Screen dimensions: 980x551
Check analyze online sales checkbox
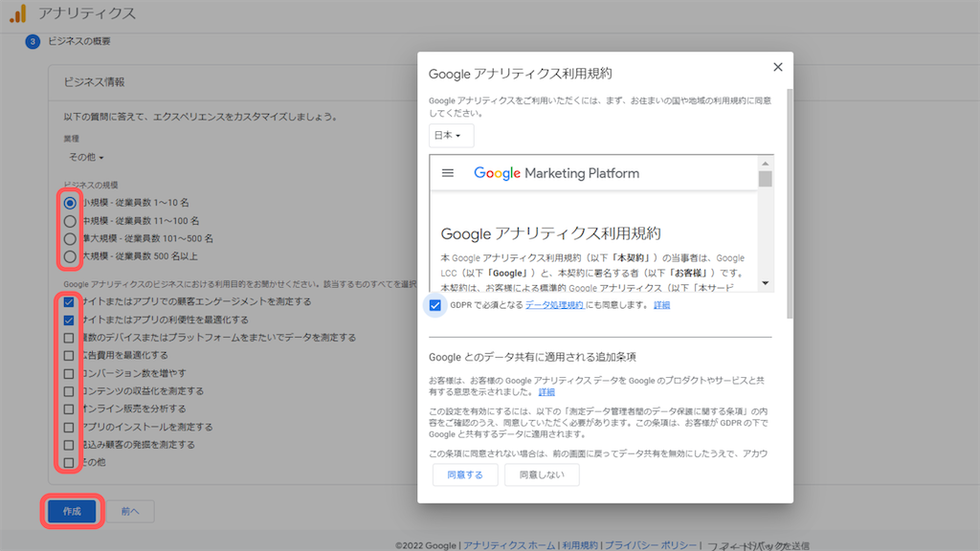(69, 409)
